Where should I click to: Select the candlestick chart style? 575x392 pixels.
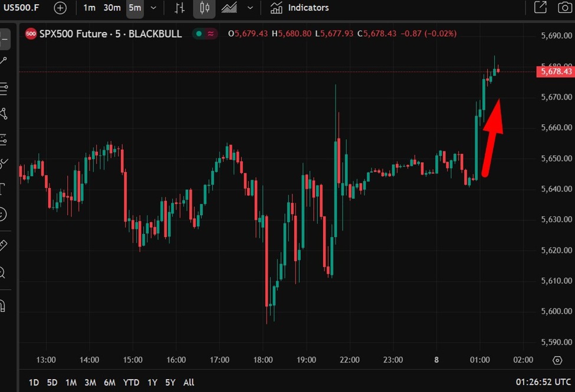(x=204, y=8)
